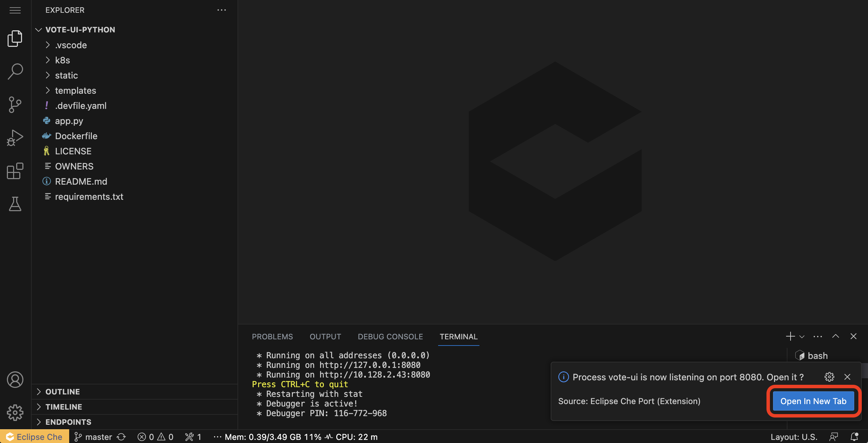Open the Accounts icon
The height and width of the screenshot is (443, 868).
(15, 380)
